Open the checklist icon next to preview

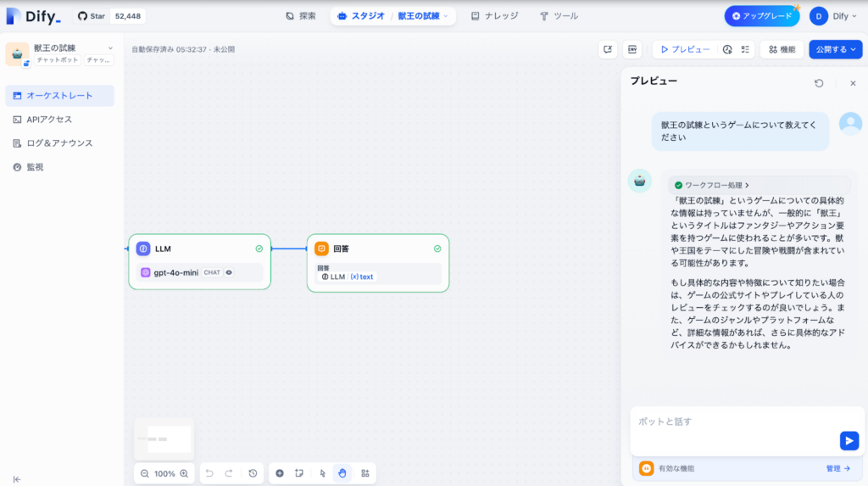coord(745,49)
